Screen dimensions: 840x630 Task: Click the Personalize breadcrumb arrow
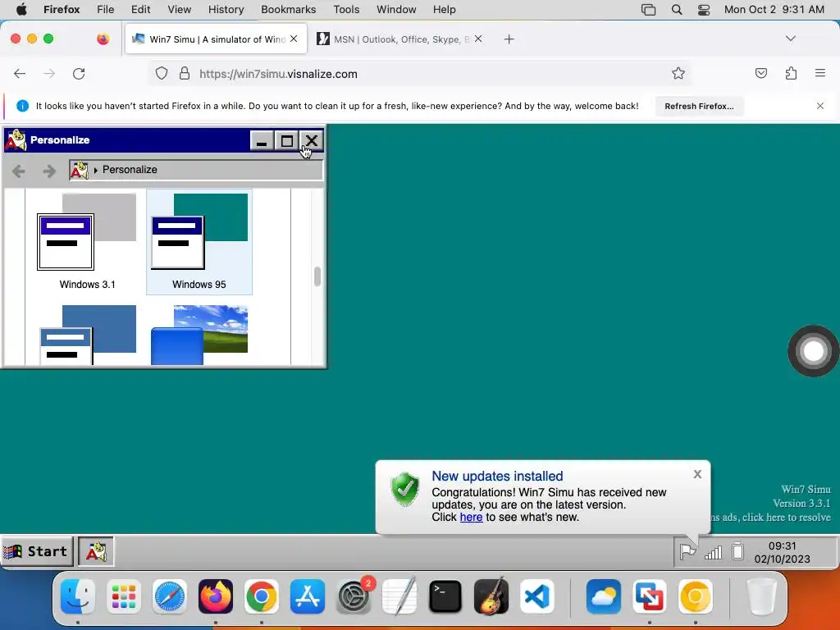95,171
